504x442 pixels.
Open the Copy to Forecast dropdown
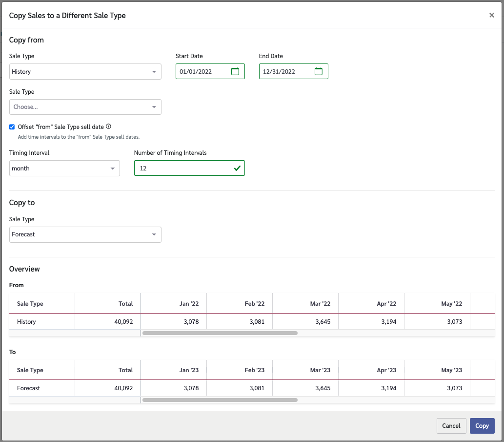85,234
